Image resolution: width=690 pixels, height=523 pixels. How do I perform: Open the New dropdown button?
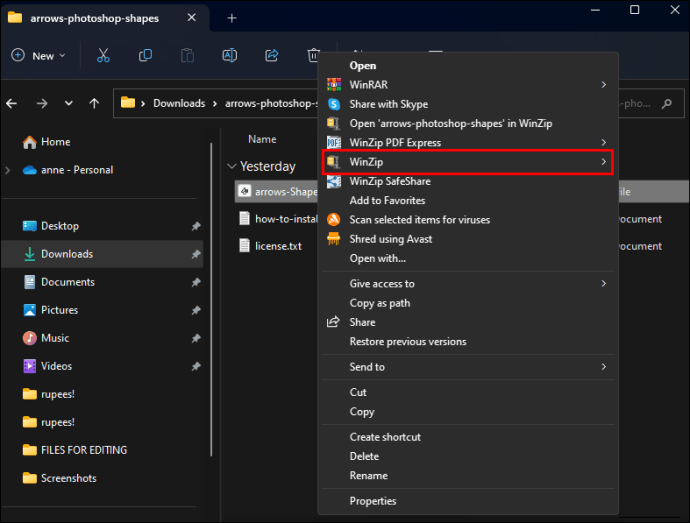38,56
